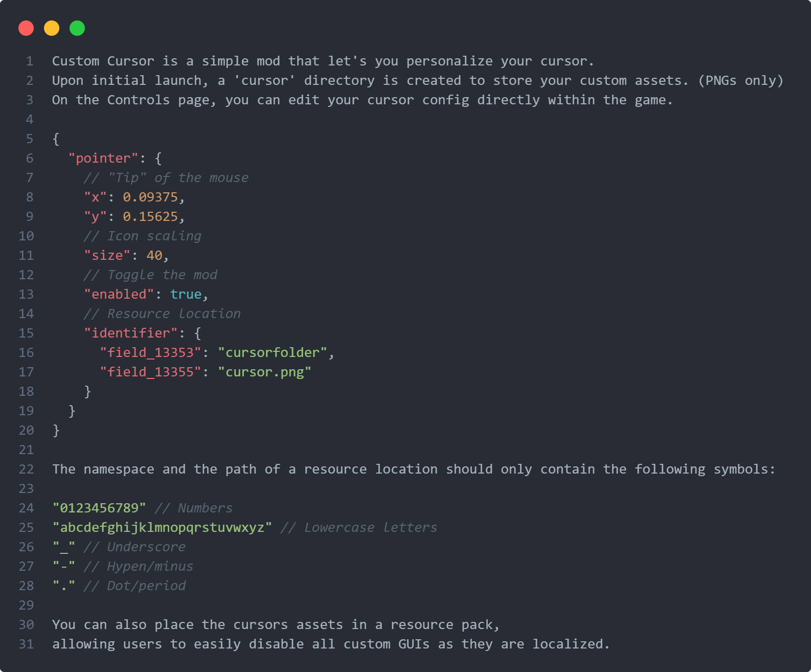Viewport: 811px width, 672px height.
Task: Click line number 22 in the gutter
Action: point(26,469)
